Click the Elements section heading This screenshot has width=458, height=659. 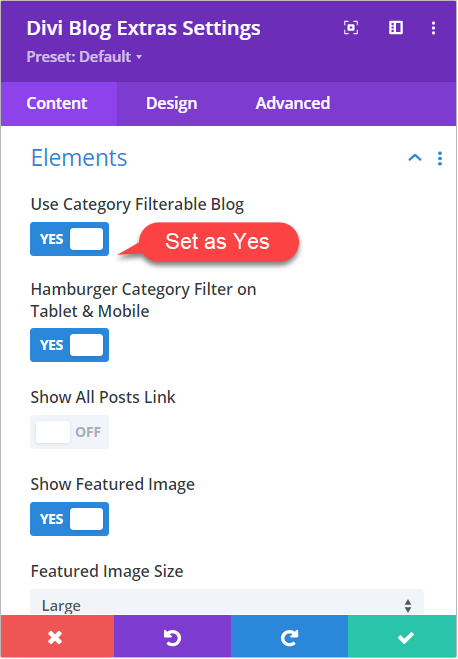click(x=79, y=158)
